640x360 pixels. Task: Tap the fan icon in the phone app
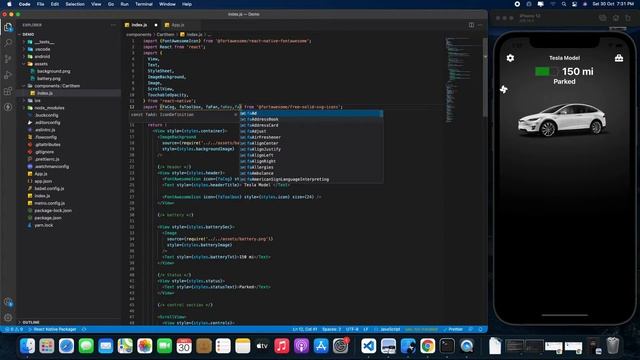504,89
